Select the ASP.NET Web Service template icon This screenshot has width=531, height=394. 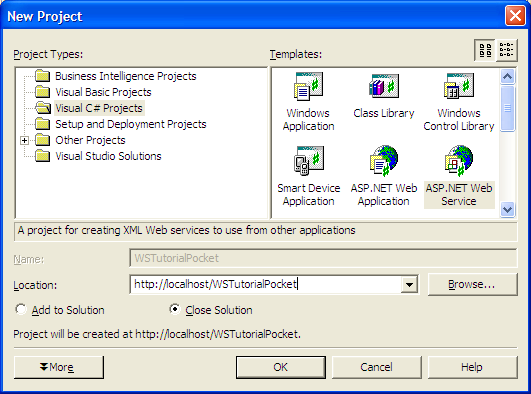pyautogui.click(x=459, y=161)
